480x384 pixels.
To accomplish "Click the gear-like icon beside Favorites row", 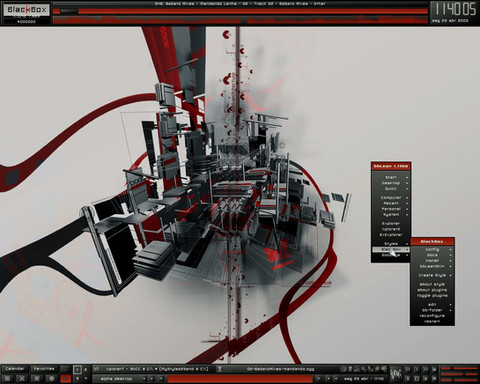I will 52,379.
